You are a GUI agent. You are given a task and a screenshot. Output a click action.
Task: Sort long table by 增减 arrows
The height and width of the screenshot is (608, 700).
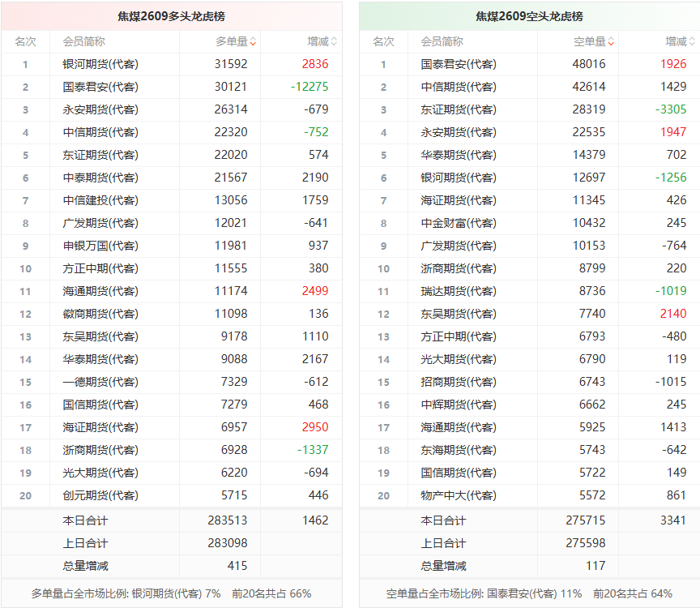(x=334, y=41)
